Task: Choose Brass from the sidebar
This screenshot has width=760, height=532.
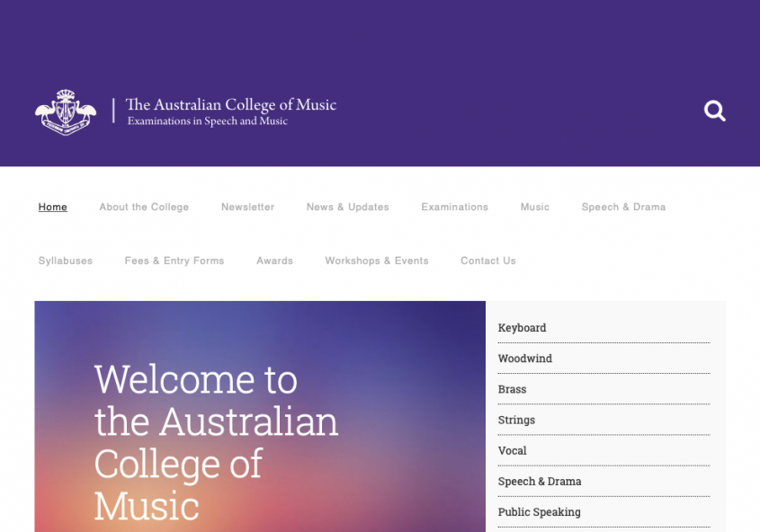Action: click(x=512, y=389)
